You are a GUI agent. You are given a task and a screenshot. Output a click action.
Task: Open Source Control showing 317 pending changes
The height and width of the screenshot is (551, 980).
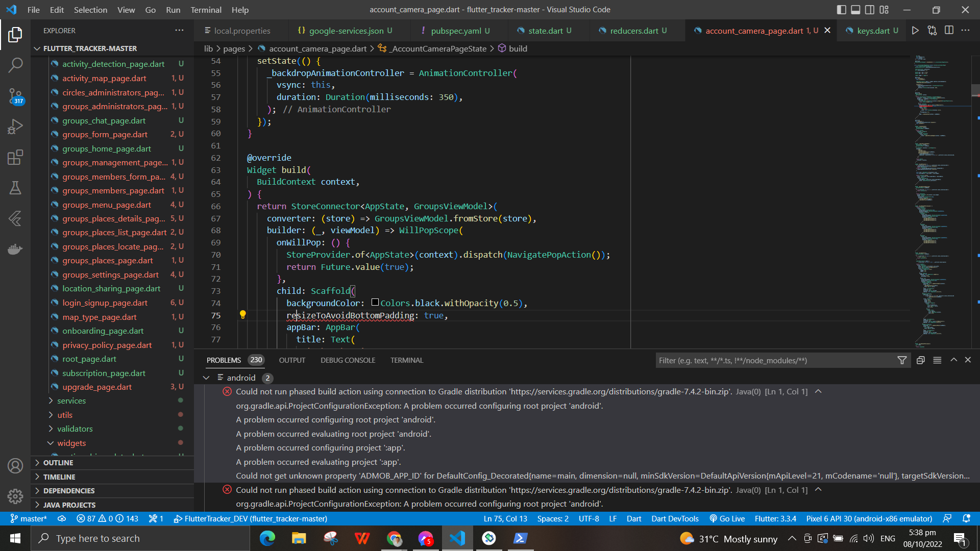(15, 96)
